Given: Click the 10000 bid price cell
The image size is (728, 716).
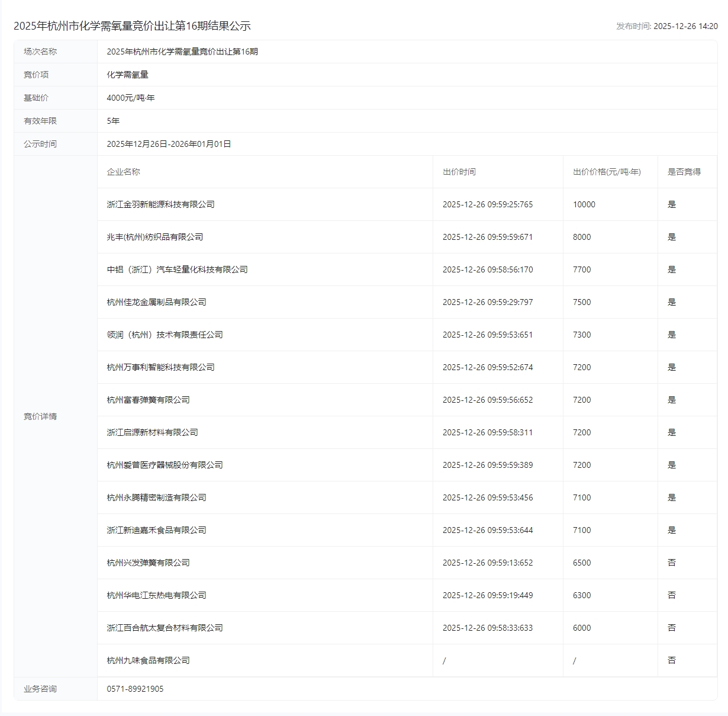Looking at the screenshot, I should (x=584, y=204).
